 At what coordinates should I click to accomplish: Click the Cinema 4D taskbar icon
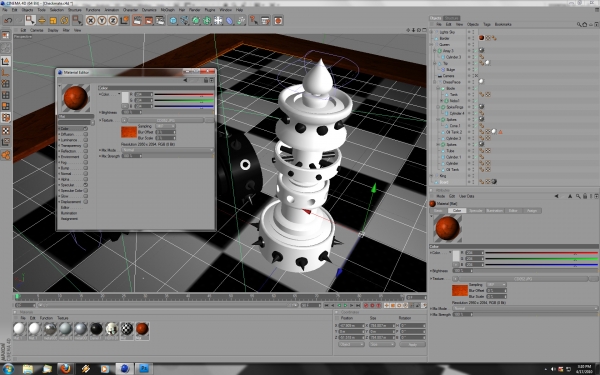pos(124,368)
